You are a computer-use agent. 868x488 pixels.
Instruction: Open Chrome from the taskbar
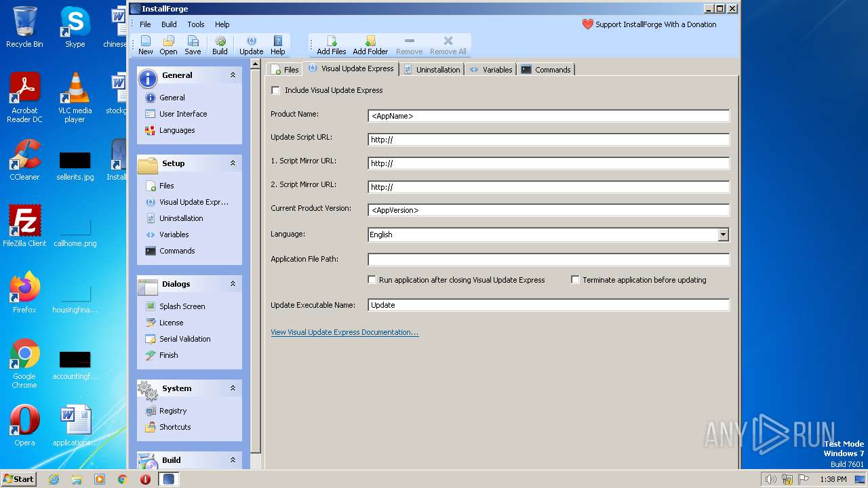coord(122,479)
